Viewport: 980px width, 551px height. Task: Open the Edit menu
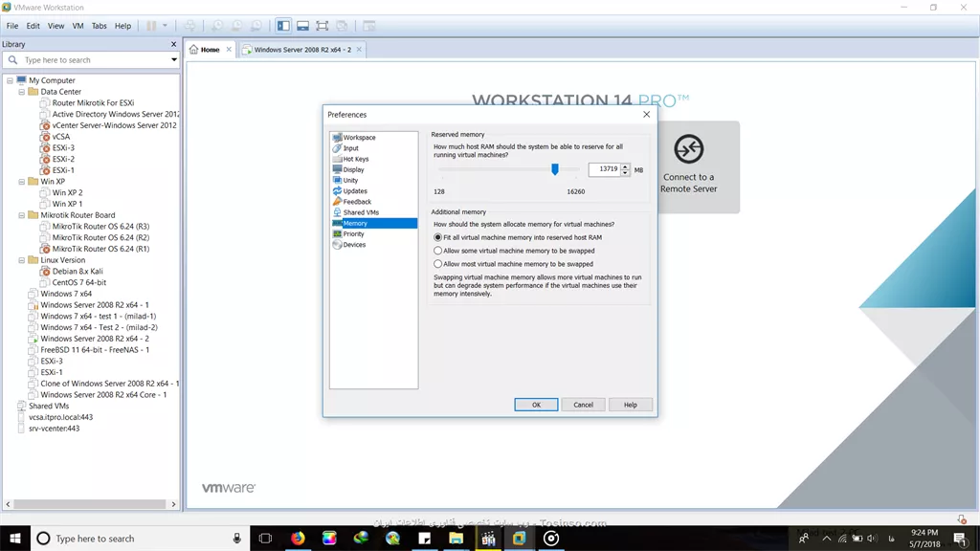(x=33, y=26)
